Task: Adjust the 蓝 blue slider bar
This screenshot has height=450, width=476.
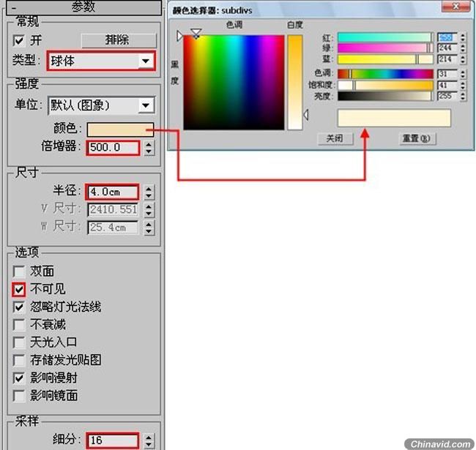Action: 385,59
